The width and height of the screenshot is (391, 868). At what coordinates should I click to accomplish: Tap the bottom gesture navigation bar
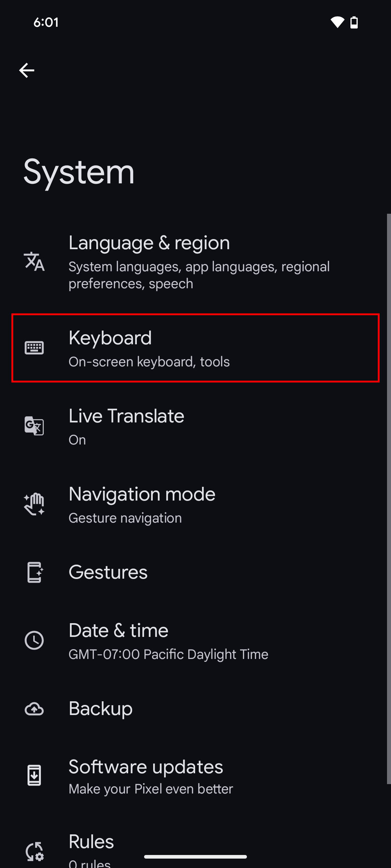[195, 857]
